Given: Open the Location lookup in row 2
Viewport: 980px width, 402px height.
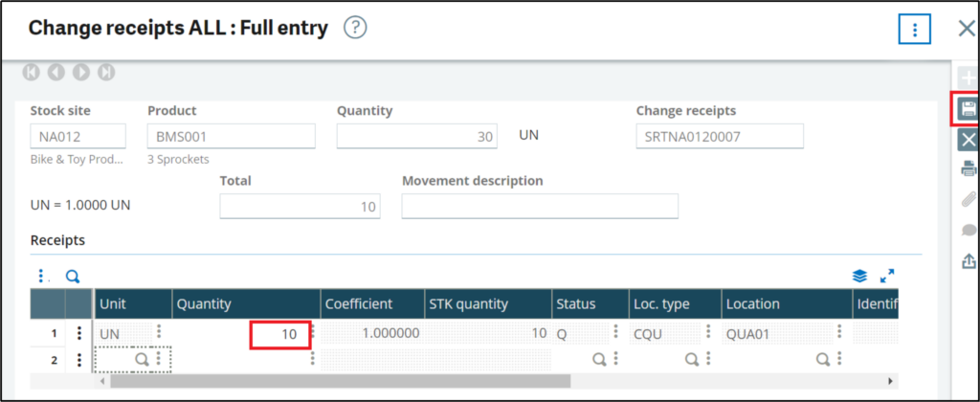Looking at the screenshot, I should point(822,360).
